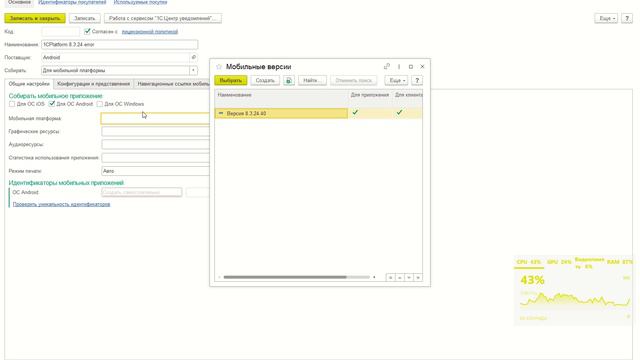
Task: Click Отменить поиск button
Action: (x=353, y=80)
